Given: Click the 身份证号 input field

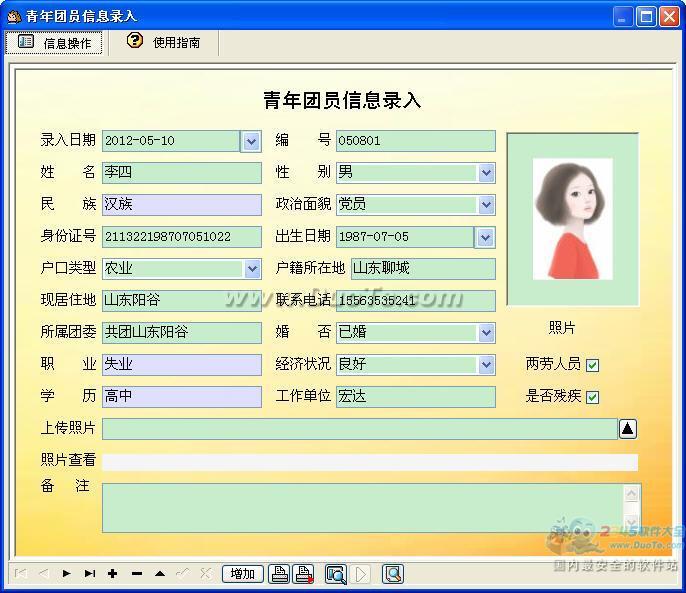Looking at the screenshot, I should click(x=182, y=237).
